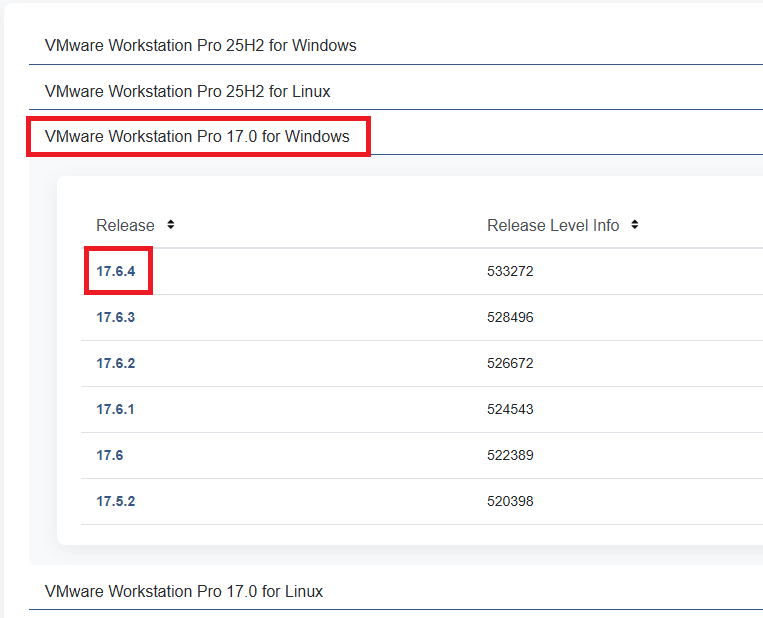763x618 pixels.
Task: Click the Release Level Info header text
Action: point(553,225)
